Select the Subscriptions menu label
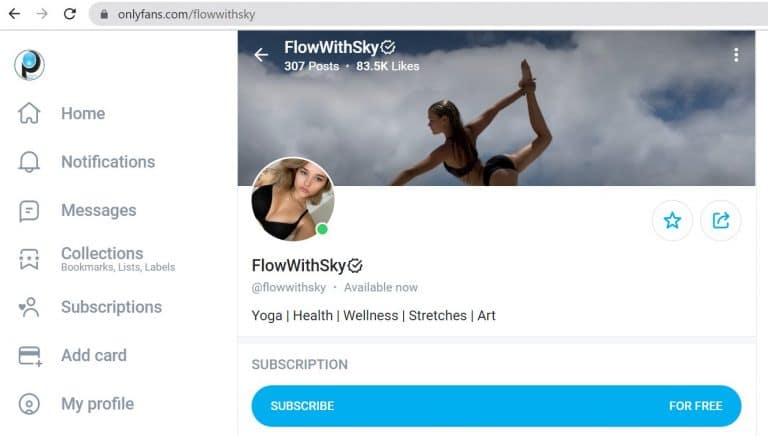The image size is (768, 436). tap(111, 307)
